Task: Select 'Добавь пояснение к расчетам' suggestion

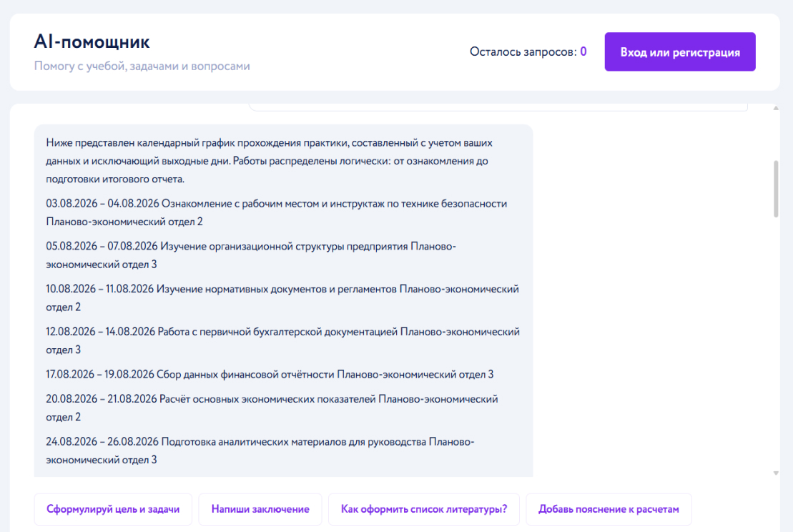Action: [x=609, y=509]
